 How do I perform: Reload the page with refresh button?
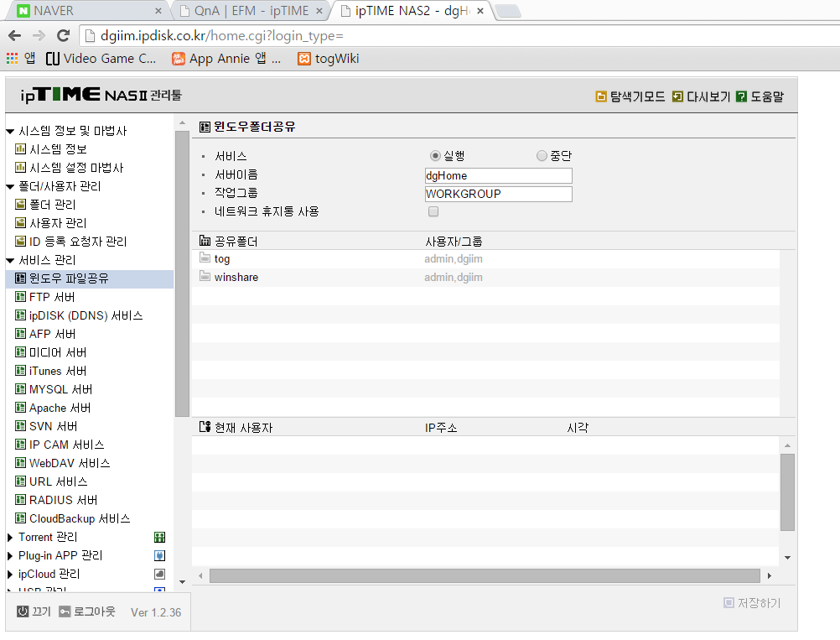pos(63,36)
